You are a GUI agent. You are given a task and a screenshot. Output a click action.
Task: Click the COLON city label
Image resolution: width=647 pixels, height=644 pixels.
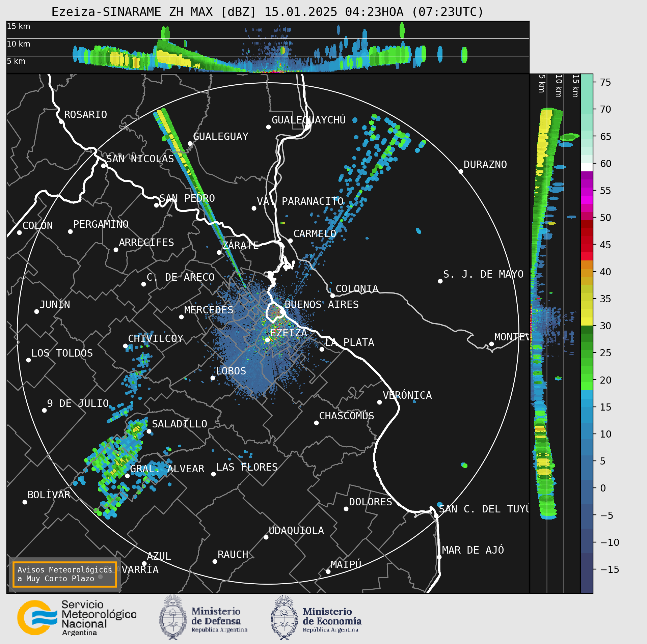[37, 226]
